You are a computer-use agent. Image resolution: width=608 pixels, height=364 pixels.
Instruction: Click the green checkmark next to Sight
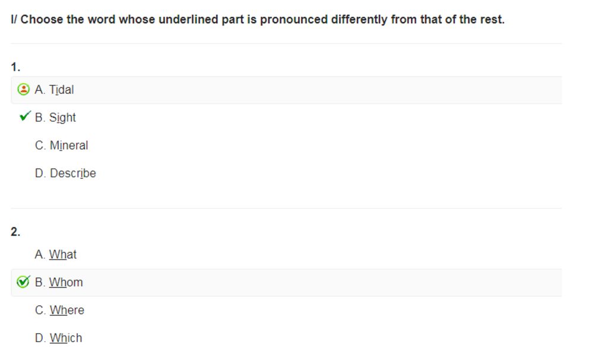25,116
